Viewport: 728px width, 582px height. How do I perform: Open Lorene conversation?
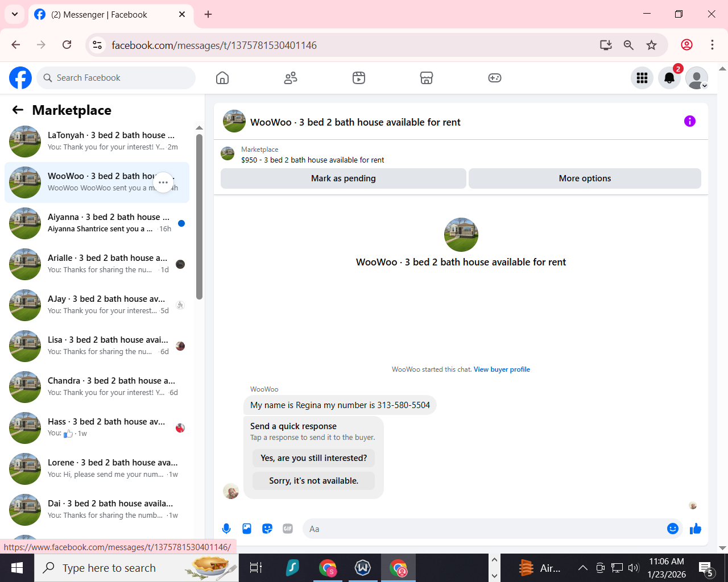(97, 469)
